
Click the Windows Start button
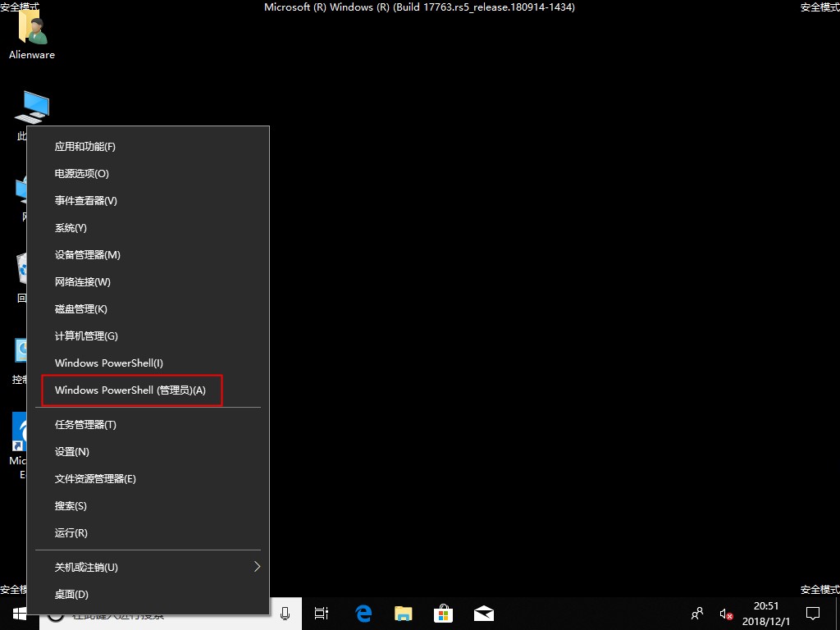pyautogui.click(x=18, y=613)
